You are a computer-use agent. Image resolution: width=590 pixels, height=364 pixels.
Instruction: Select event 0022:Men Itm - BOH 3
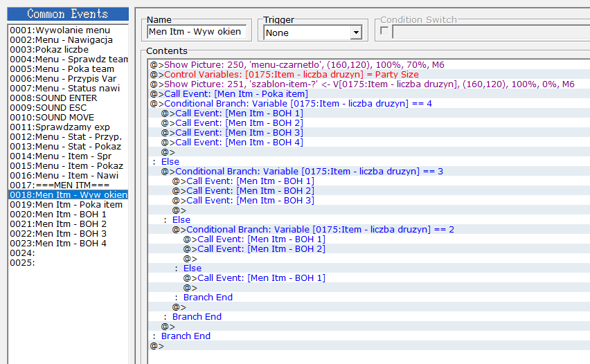[68, 234]
